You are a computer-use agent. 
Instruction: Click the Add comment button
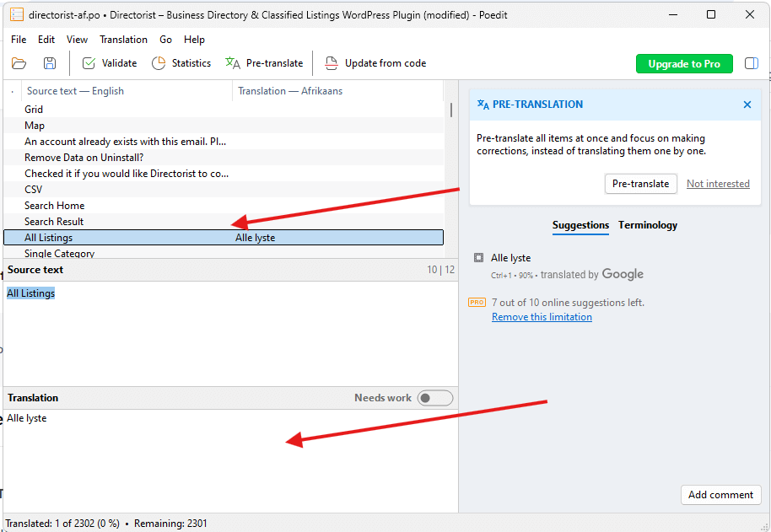(x=720, y=495)
